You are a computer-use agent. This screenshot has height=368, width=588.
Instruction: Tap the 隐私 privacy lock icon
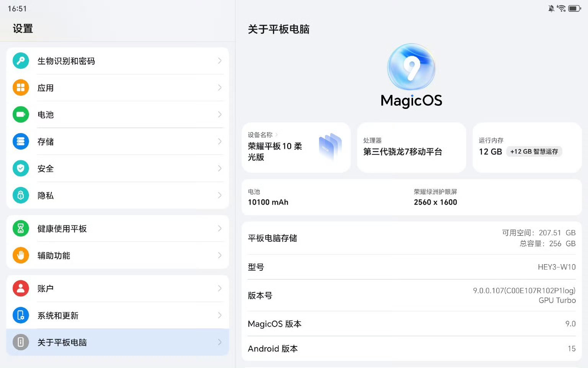[21, 195]
